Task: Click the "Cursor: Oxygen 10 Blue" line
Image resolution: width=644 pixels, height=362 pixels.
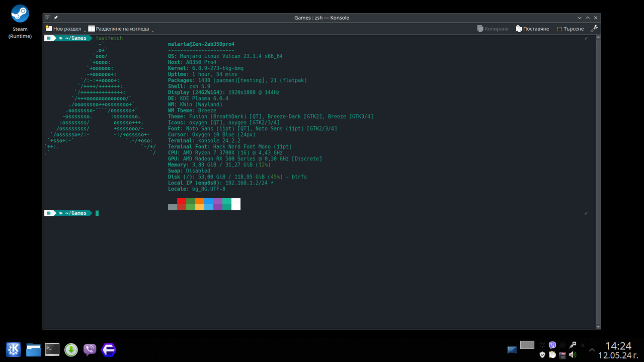Action: (x=212, y=135)
